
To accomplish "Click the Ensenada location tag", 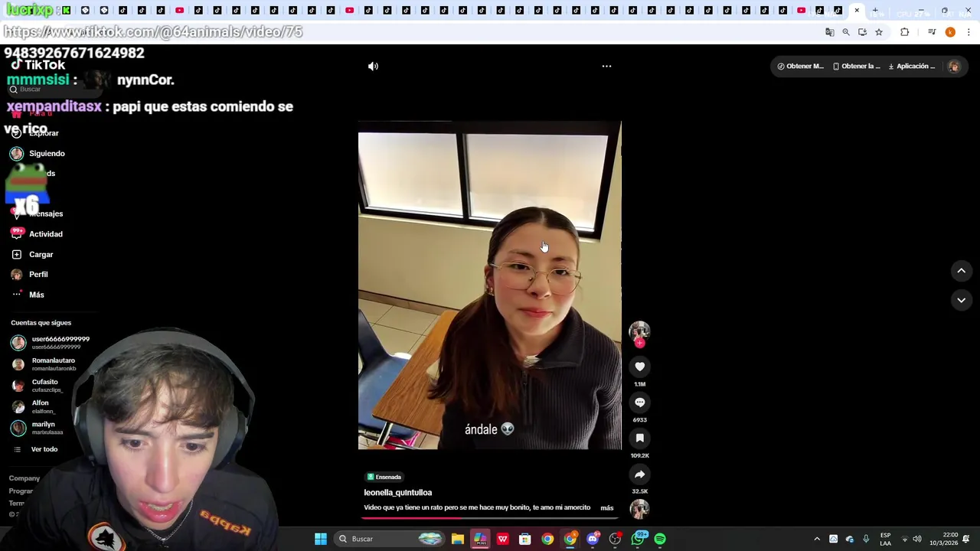I will [384, 477].
